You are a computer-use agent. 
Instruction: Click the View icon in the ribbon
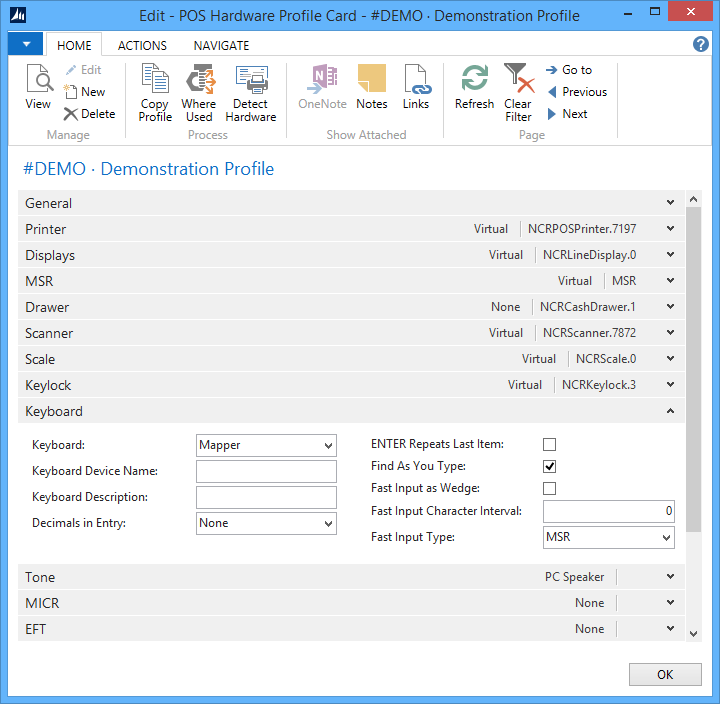point(38,80)
